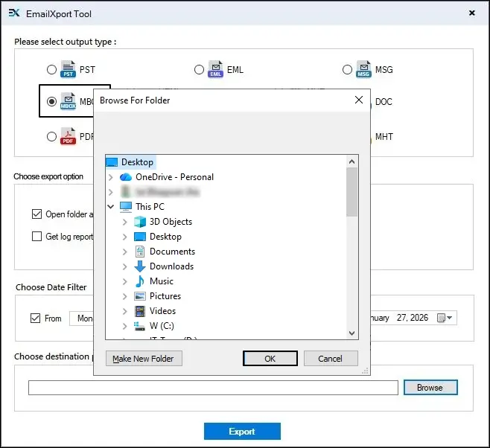Click the EML file format icon
Viewport: 490px width, 448px height.
(x=215, y=69)
